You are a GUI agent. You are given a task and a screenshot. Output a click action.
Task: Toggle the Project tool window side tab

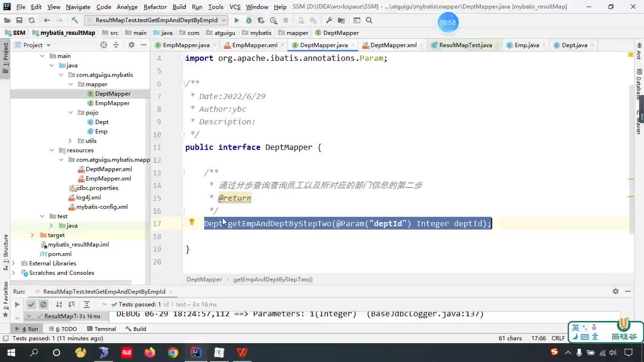pos(6,58)
